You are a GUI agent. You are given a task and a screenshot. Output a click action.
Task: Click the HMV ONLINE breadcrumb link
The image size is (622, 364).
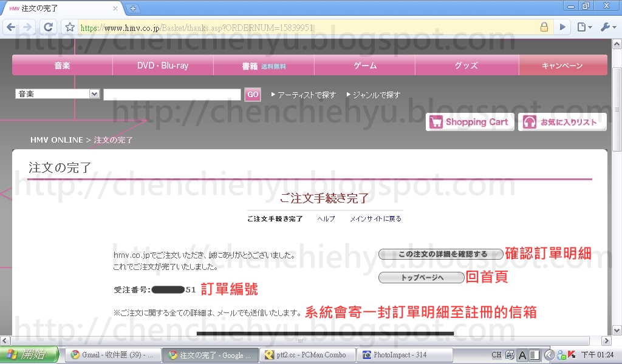[x=56, y=140]
